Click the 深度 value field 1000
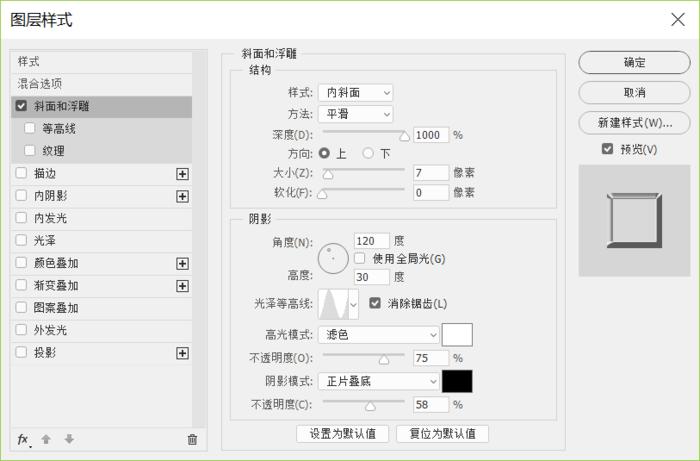 pyautogui.click(x=431, y=135)
